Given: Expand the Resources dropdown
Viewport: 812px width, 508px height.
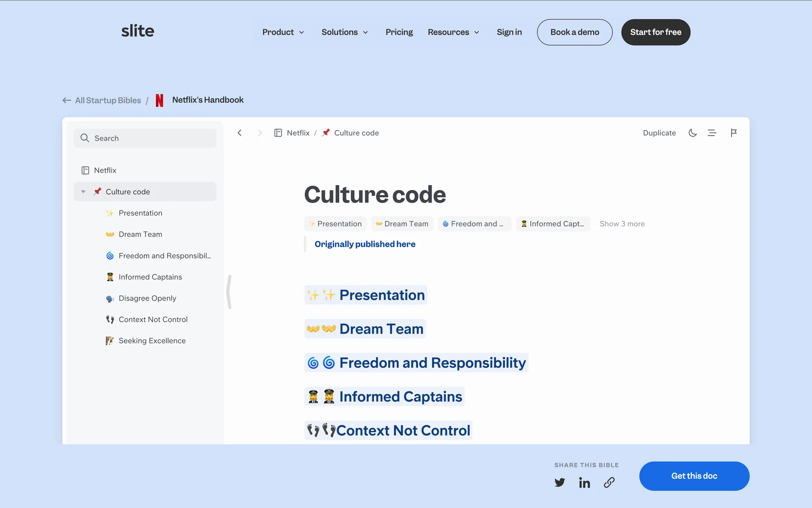Looking at the screenshot, I should point(453,32).
